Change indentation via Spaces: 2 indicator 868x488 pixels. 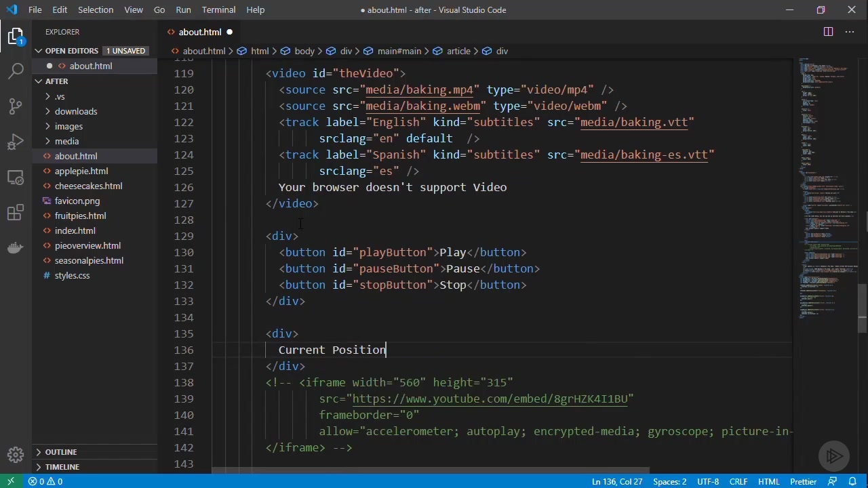pos(669,481)
